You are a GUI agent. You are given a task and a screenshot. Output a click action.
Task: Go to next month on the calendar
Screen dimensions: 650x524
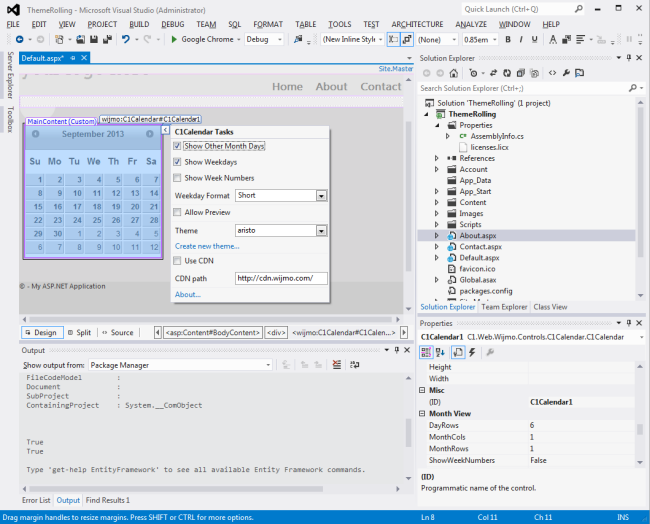pos(151,134)
